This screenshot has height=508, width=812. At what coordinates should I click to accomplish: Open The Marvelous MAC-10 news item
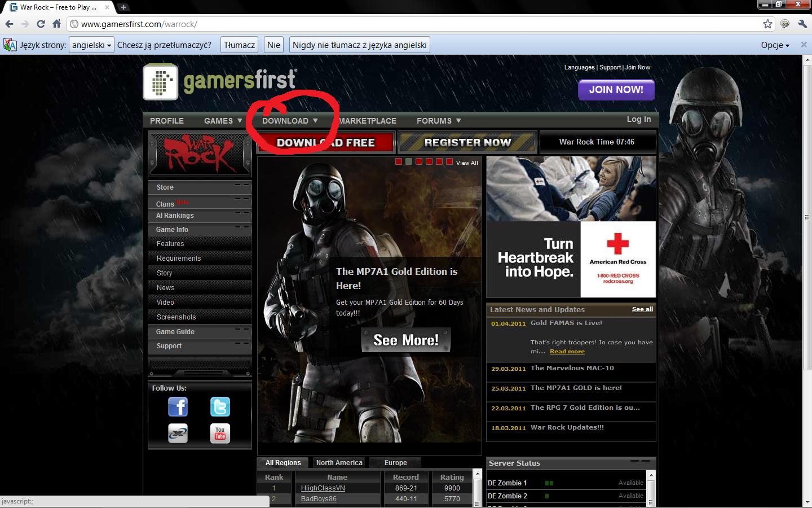pos(572,368)
